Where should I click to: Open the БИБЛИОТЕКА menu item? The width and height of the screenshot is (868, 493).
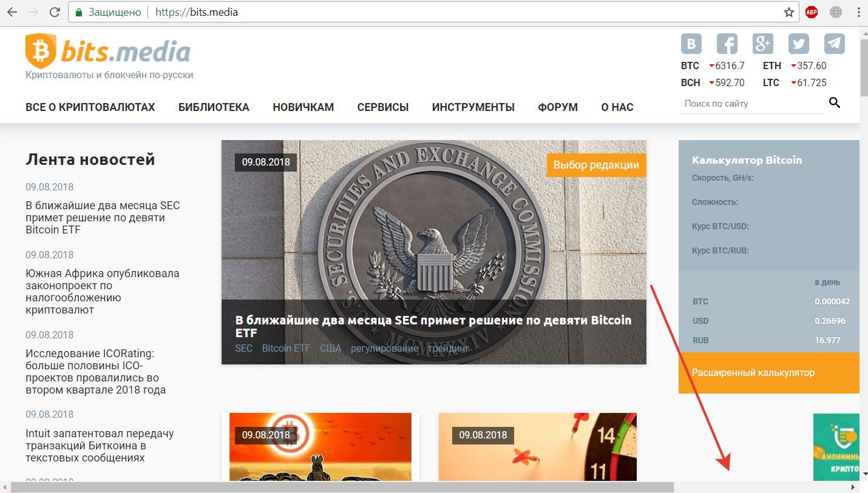pos(214,107)
